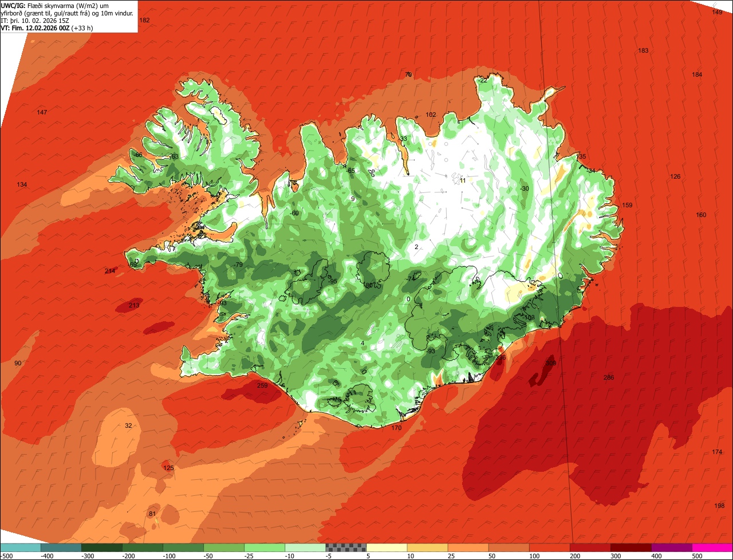Click the land value '11' in the northeast highlands
The width and height of the screenshot is (733, 560).
[x=463, y=180]
